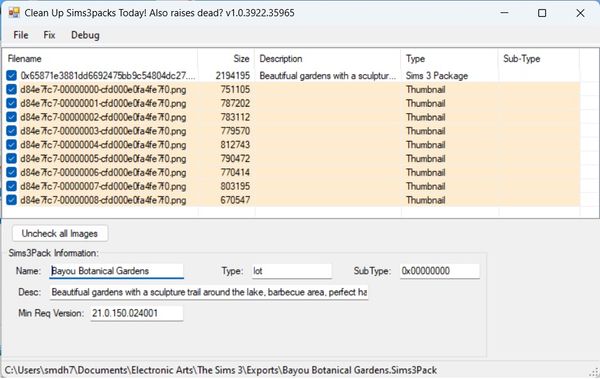The width and height of the screenshot is (600, 379).
Task: Uncheck the checkbox for thumbnail 00000002 png
Action: (x=11, y=117)
